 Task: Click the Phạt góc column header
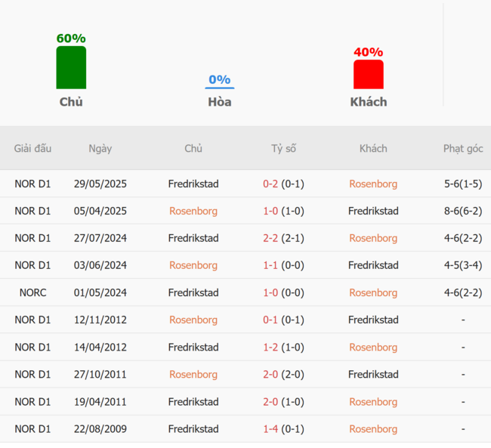[463, 148]
